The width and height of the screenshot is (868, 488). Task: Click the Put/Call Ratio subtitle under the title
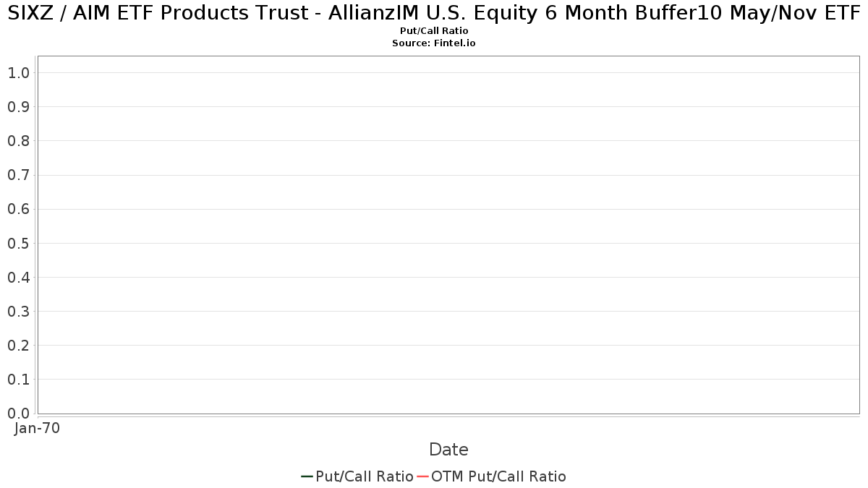click(x=434, y=31)
